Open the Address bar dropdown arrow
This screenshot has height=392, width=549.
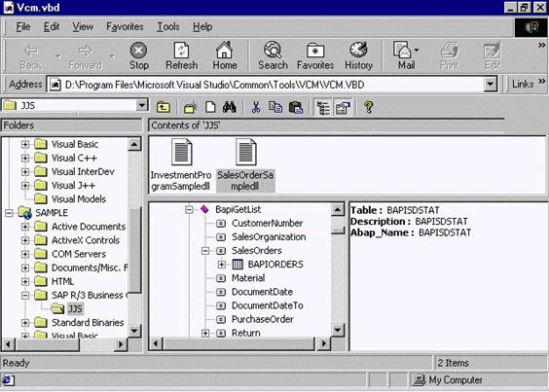pyautogui.click(x=491, y=85)
